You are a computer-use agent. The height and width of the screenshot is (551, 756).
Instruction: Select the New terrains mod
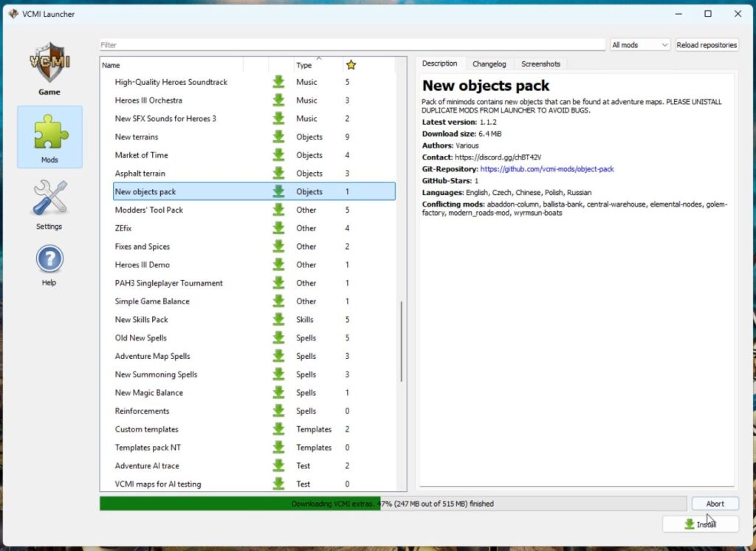coord(254,137)
